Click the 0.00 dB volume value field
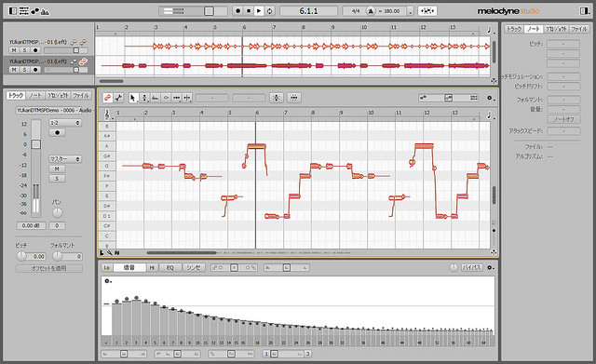This screenshot has height=364, width=596. (31, 225)
